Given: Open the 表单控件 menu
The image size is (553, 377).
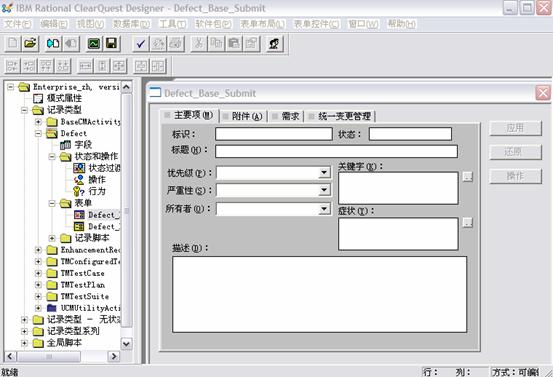Looking at the screenshot, I should tap(316, 24).
